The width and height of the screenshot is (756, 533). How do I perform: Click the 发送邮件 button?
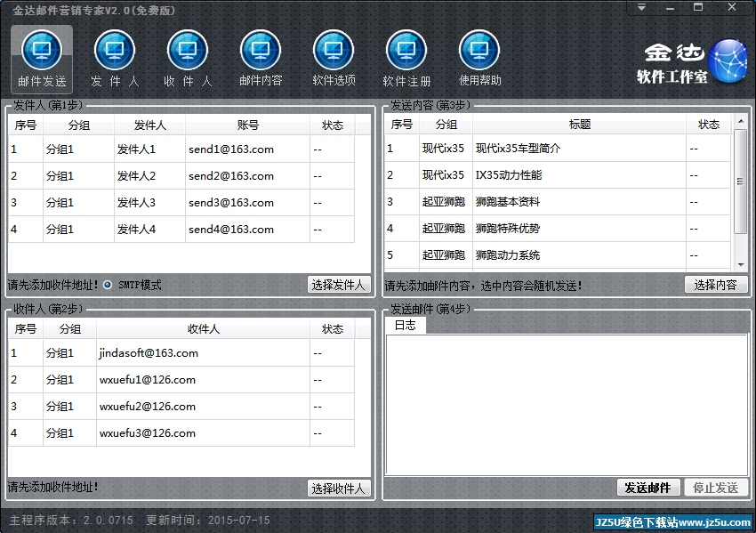pyautogui.click(x=648, y=488)
